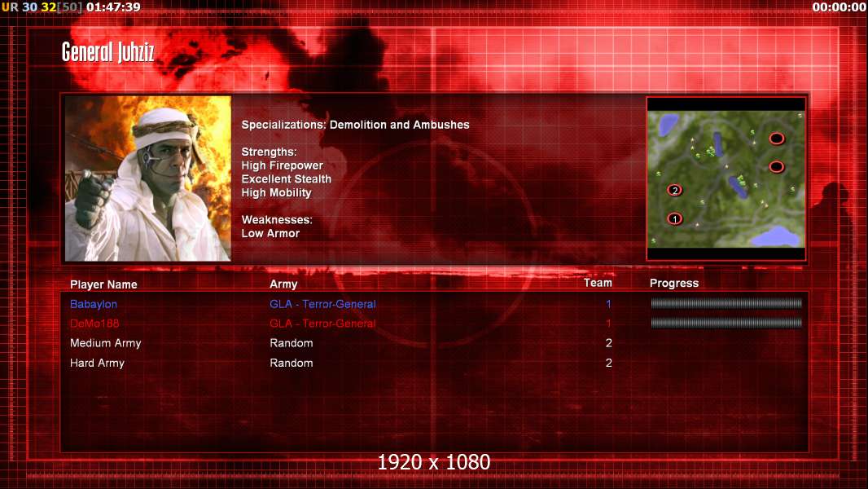The image size is (868, 489).
Task: Click DeMo188's GLA - Terror-General army
Action: point(322,324)
